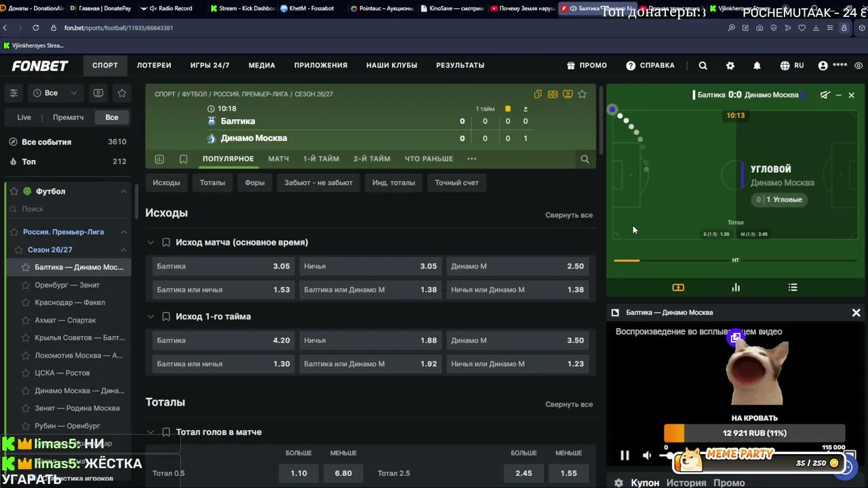Favorite the Краснодар — Факел match with its star

point(26,303)
